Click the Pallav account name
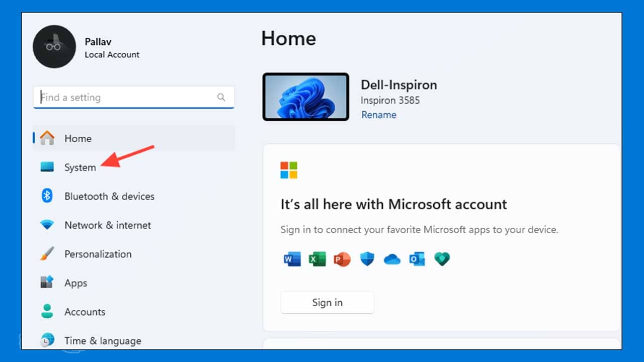The width and height of the screenshot is (644, 362). [x=98, y=42]
